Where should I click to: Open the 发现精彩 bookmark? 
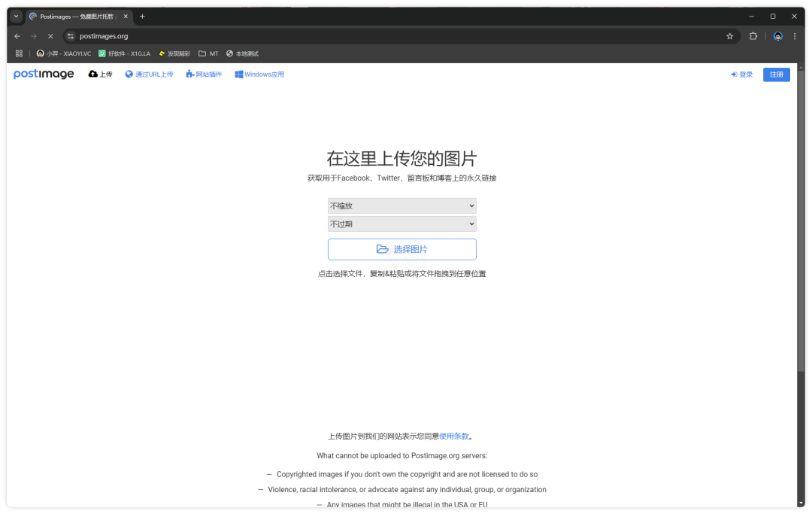(174, 53)
